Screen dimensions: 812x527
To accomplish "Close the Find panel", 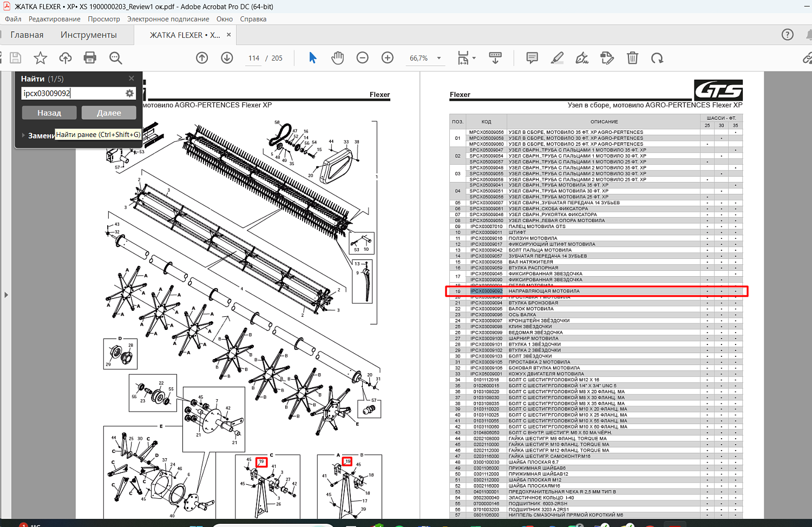I will (131, 79).
